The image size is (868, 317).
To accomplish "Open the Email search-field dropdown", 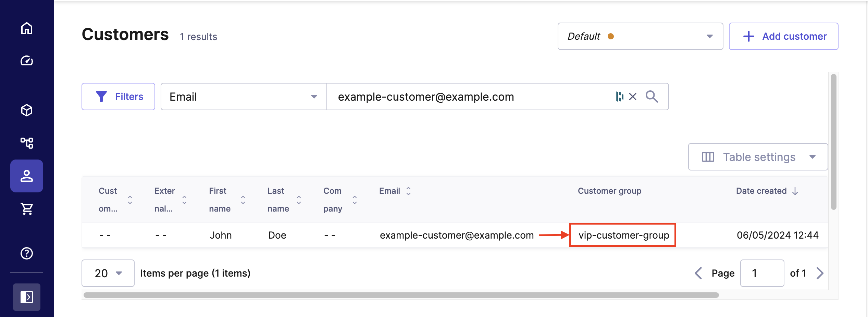I will (x=243, y=97).
